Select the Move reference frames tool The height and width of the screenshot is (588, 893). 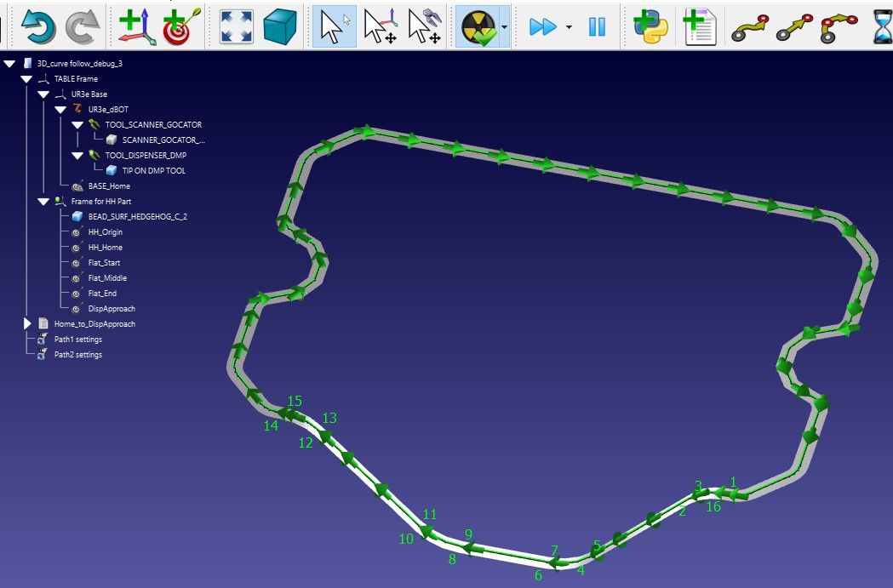pyautogui.click(x=380, y=26)
